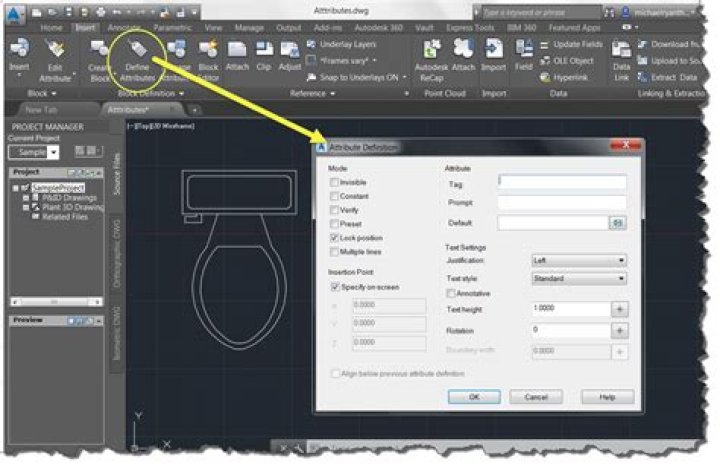Click Cancel in Attribute Definition dialog
Image resolution: width=720 pixels, height=468 pixels.
[536, 396]
